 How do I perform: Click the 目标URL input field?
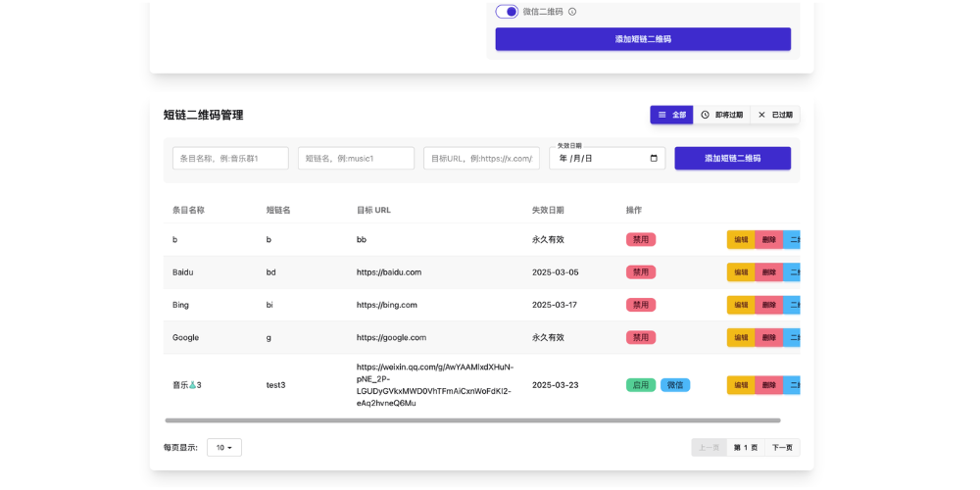481,159
